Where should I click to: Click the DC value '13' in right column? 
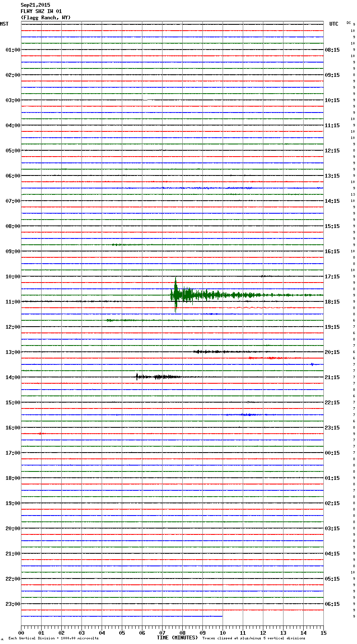pyautogui.click(x=353, y=194)
